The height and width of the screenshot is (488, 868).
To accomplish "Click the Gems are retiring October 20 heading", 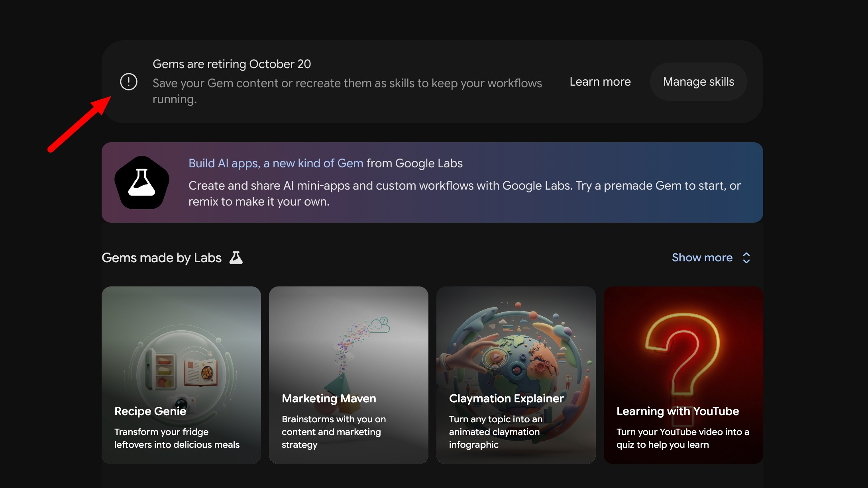I will (x=232, y=64).
